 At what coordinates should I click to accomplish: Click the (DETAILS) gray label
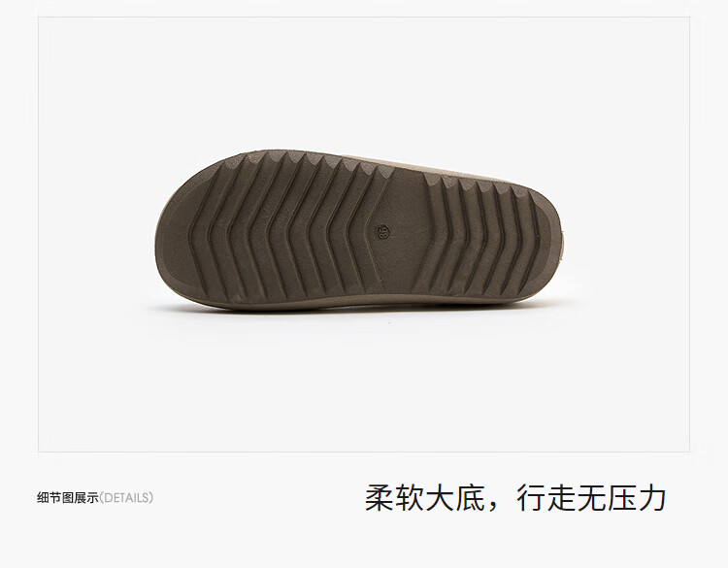click(x=126, y=498)
